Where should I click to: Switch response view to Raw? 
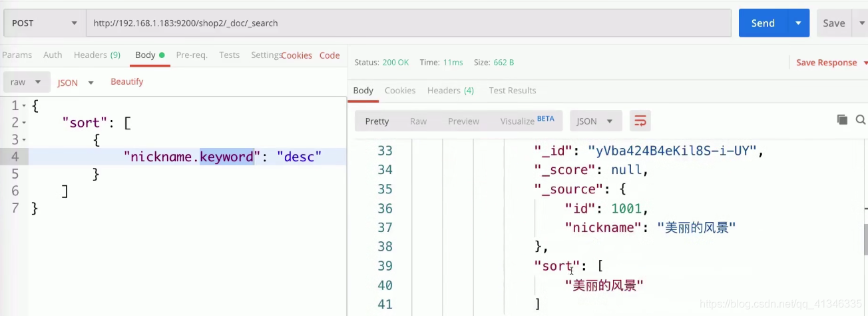pos(419,121)
